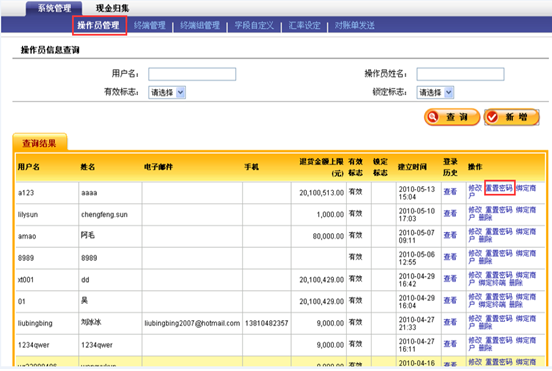Open the 终端组管理 submenu item
The height and width of the screenshot is (371, 552).
(x=200, y=25)
